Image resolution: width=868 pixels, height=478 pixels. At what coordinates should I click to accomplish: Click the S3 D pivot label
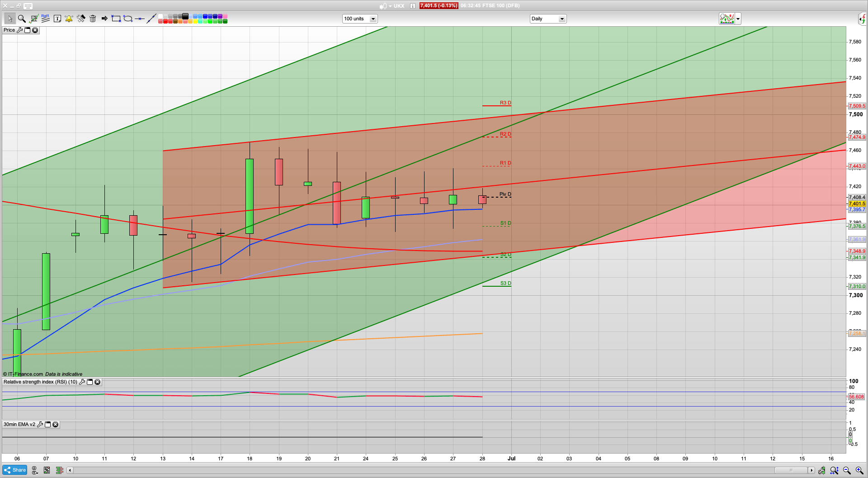tap(505, 283)
